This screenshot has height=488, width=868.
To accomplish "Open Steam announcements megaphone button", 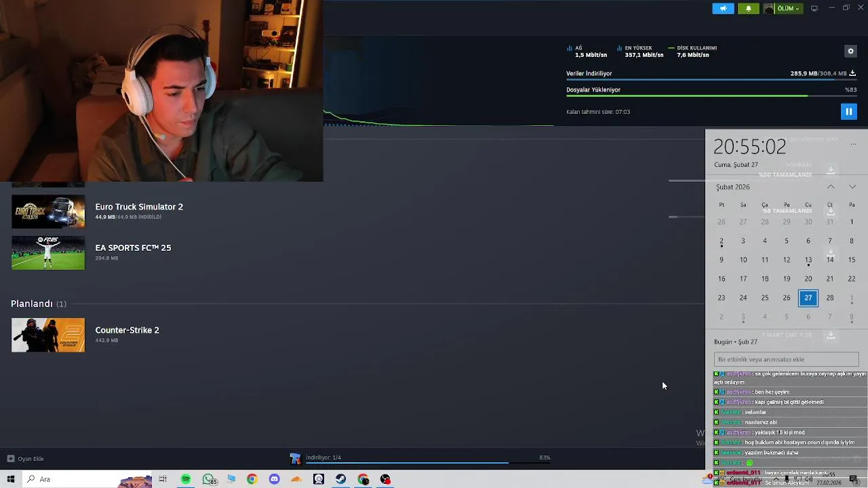I will click(x=723, y=8).
